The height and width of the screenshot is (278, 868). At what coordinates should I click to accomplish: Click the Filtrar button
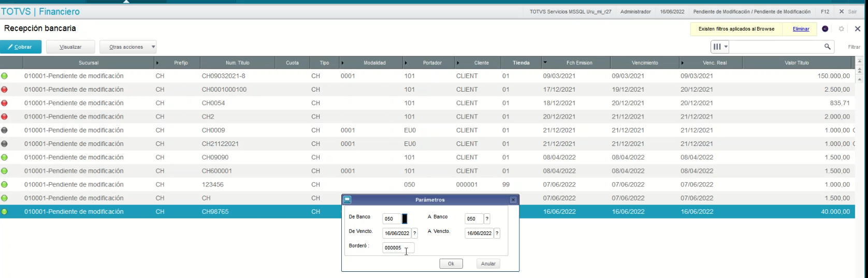[854, 47]
